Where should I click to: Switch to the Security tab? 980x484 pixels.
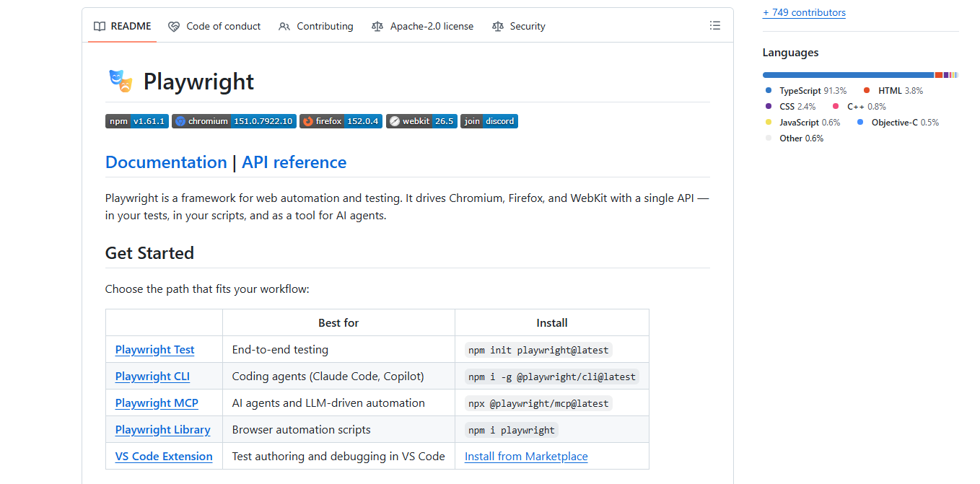pyautogui.click(x=519, y=26)
